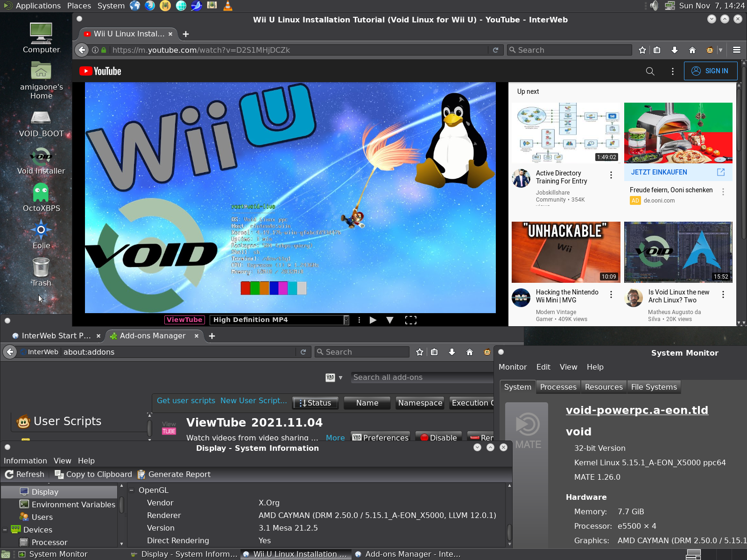Open a new tab in YouTube window
The width and height of the screenshot is (747, 560).
(x=186, y=34)
